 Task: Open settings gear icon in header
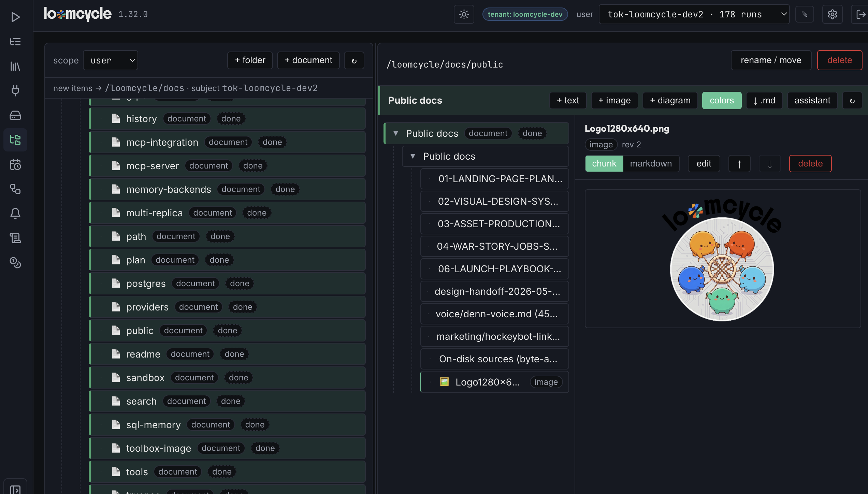(832, 14)
